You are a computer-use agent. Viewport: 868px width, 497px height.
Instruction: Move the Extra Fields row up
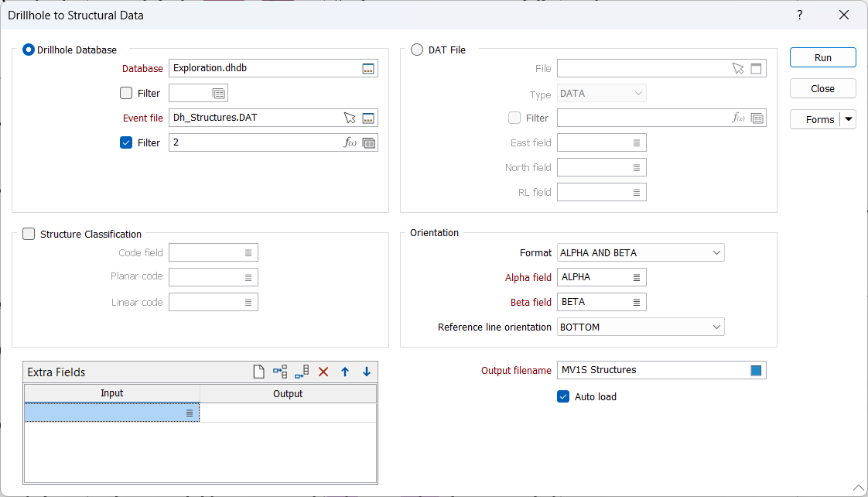[345, 372]
